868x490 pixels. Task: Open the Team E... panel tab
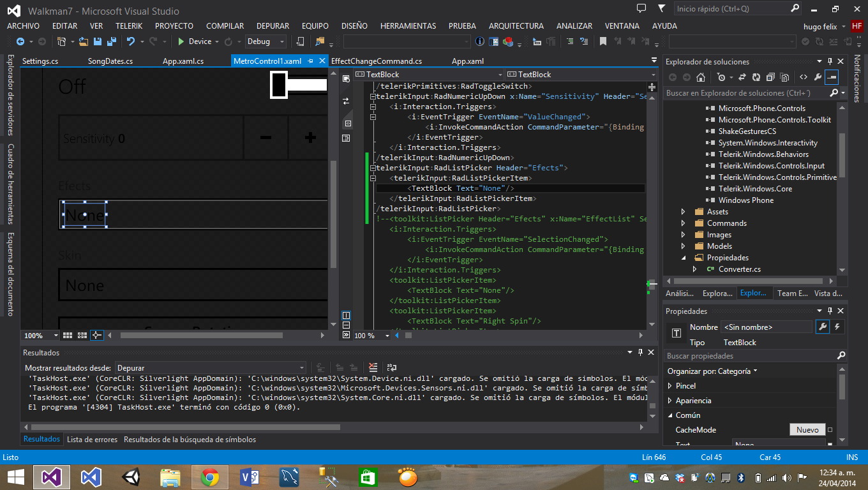click(x=793, y=293)
